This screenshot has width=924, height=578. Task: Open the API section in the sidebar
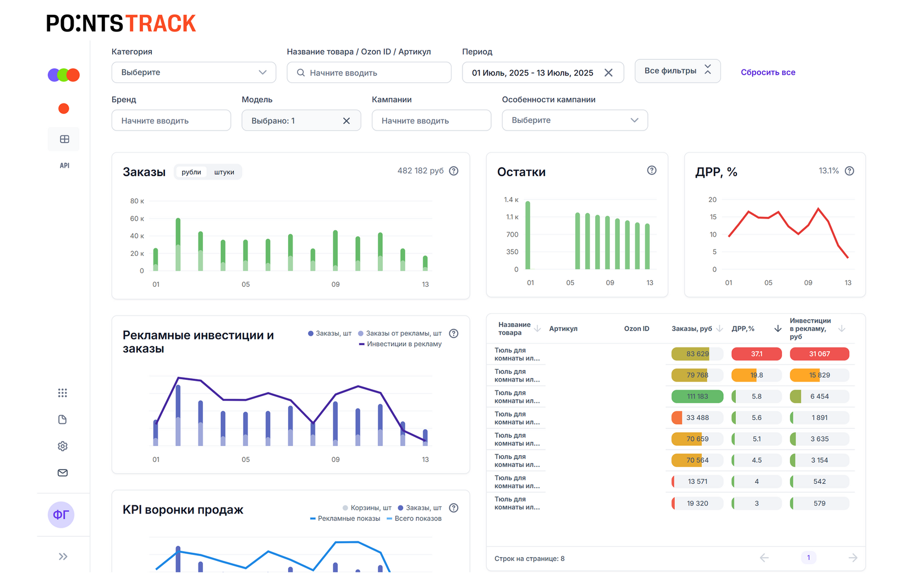(64, 165)
